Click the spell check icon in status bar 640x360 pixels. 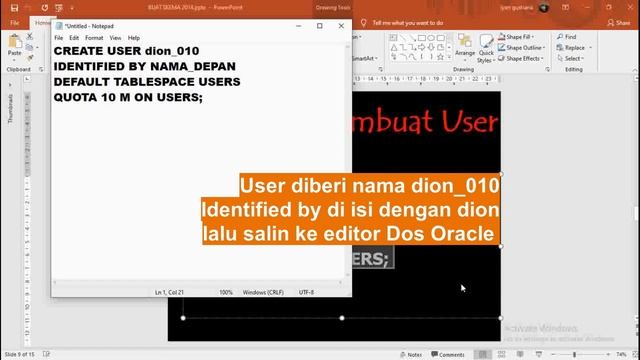point(46,354)
